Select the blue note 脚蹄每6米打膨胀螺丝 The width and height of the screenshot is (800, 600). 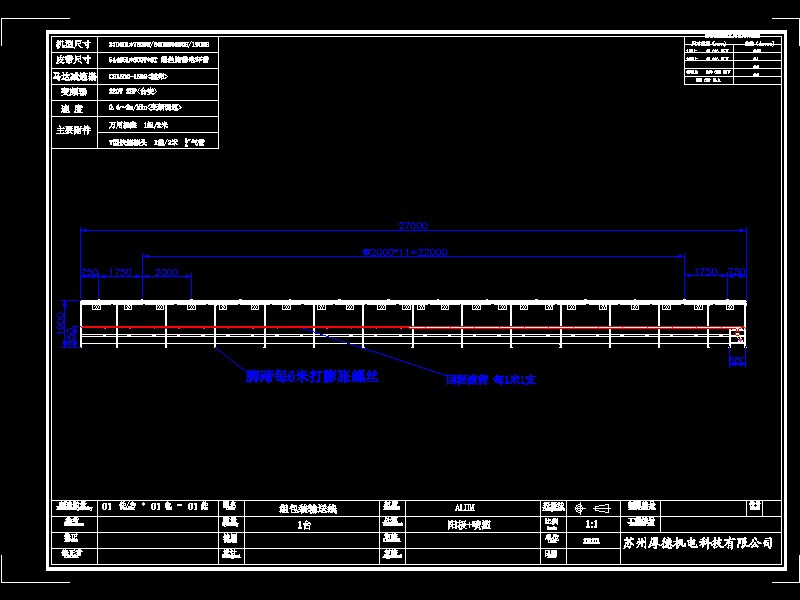pos(312,377)
